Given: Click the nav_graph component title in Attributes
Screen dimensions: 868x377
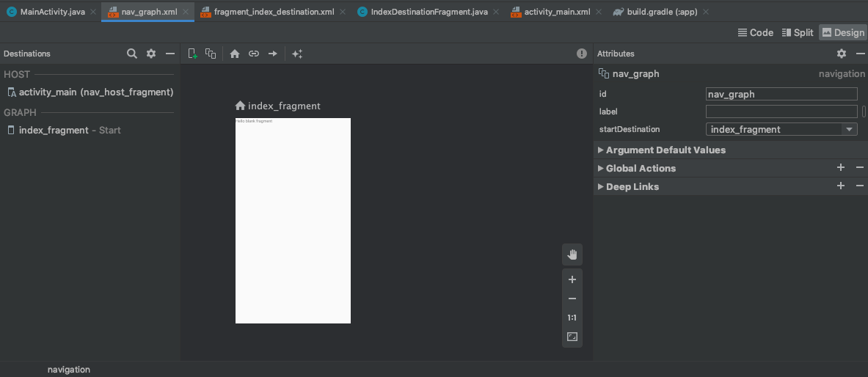Looking at the screenshot, I should [635, 73].
